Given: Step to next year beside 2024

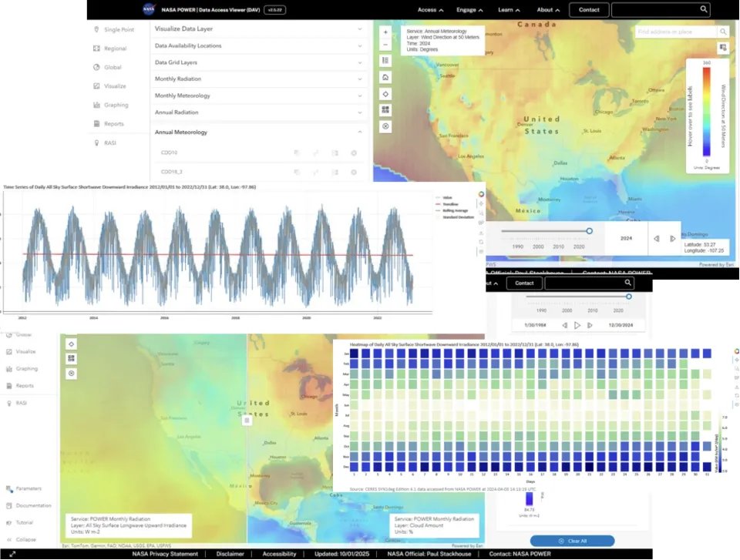Looking at the screenshot, I should 673,239.
